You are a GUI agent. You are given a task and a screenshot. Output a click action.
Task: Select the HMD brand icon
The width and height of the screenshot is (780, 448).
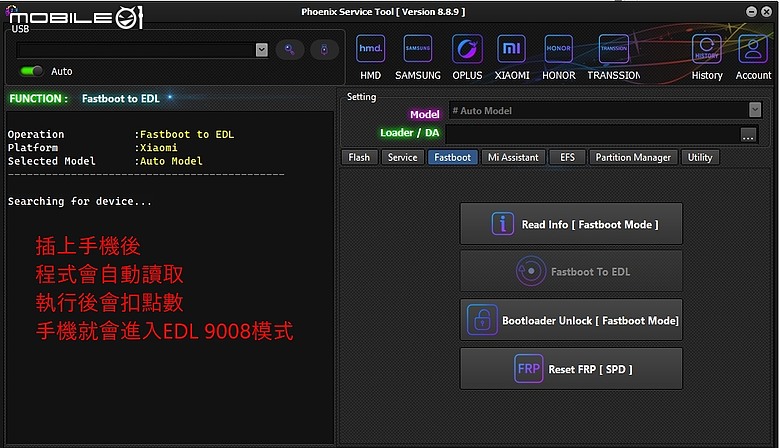tap(371, 49)
